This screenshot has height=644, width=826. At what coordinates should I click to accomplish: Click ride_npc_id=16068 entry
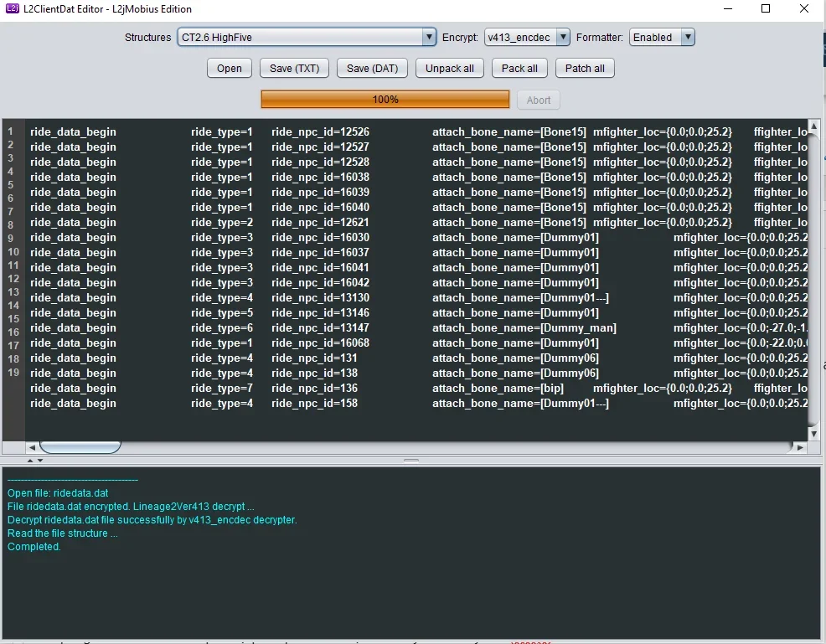(x=320, y=343)
